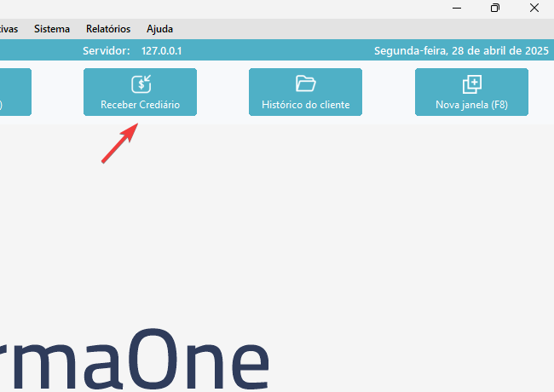Open the Sistema menu
The width and height of the screenshot is (554, 392).
[x=52, y=29]
